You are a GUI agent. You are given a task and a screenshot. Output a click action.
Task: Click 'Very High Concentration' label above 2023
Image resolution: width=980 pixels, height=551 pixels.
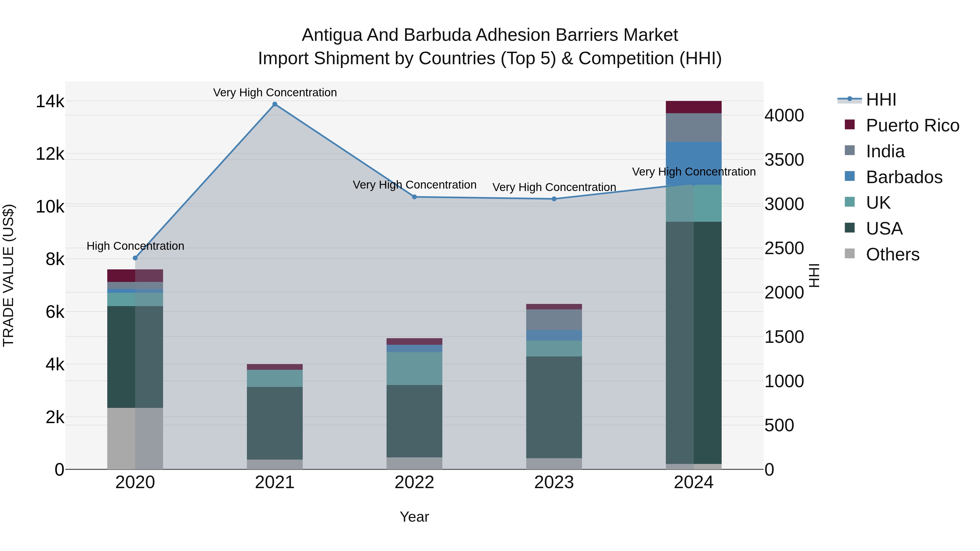coord(554,187)
